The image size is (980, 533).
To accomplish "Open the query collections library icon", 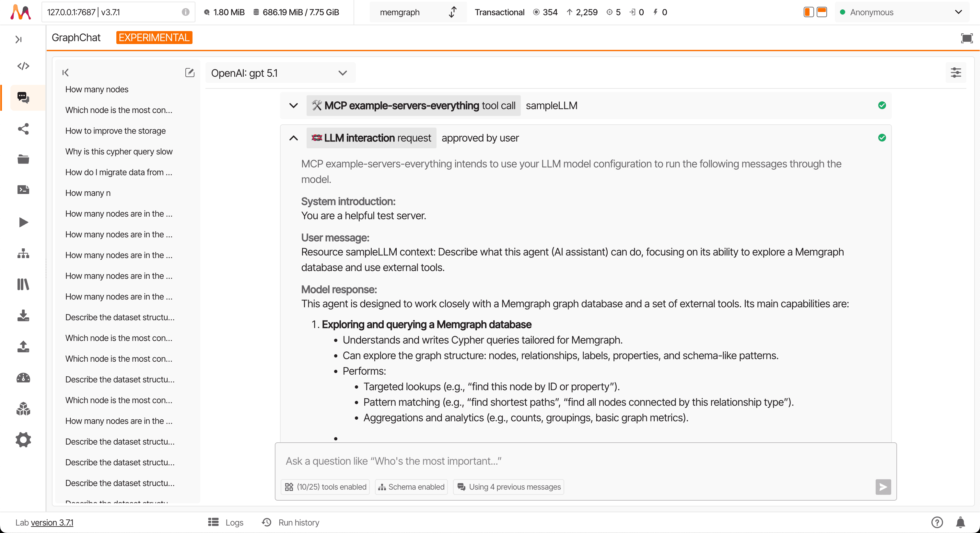I will [x=23, y=285].
